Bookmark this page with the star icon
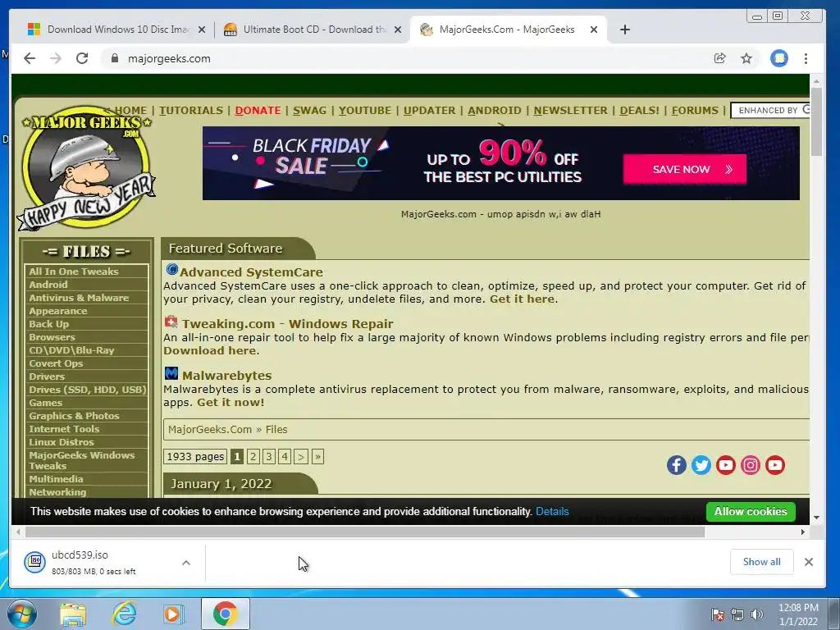The image size is (840, 630). (746, 58)
